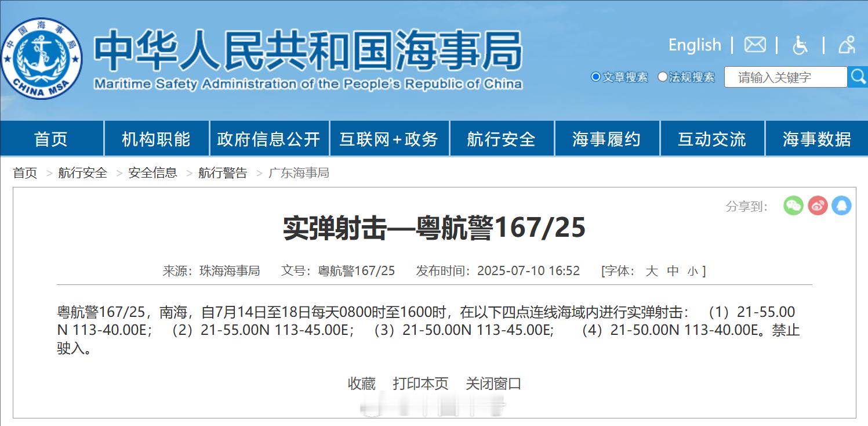Image resolution: width=868 pixels, height=426 pixels.
Task: Open the 首页 navigation tab
Action: [51, 139]
